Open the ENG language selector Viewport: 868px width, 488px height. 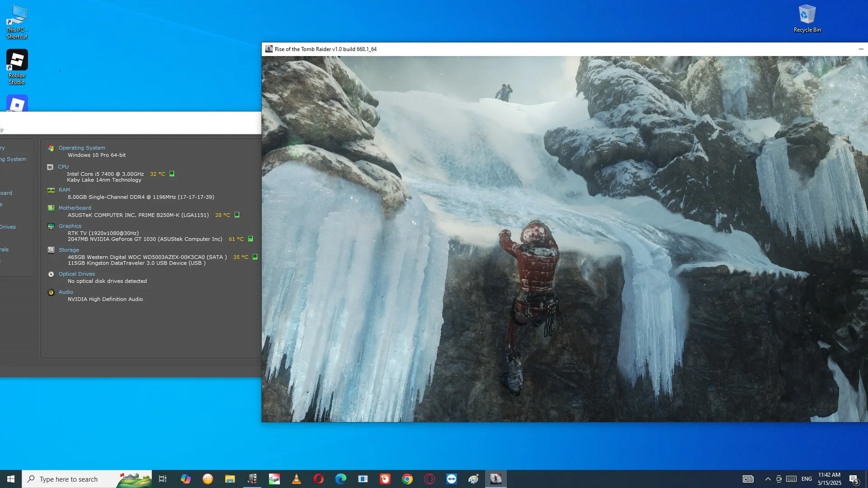click(807, 479)
